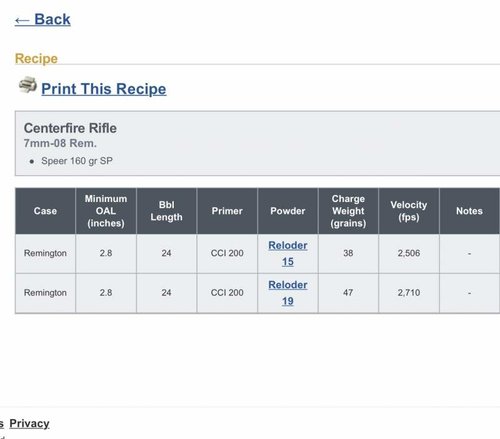This screenshot has height=439, width=500.
Task: Open the Print This Recipe link
Action: [x=104, y=89]
